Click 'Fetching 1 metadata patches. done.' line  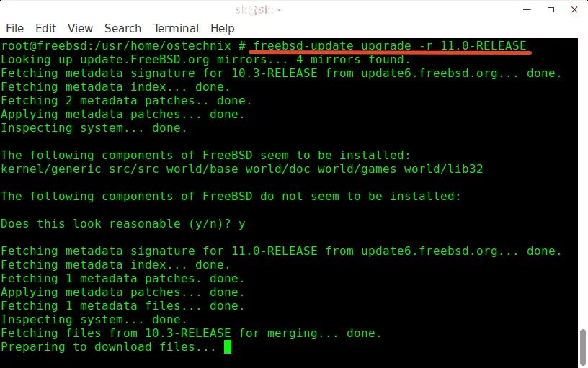(x=122, y=279)
